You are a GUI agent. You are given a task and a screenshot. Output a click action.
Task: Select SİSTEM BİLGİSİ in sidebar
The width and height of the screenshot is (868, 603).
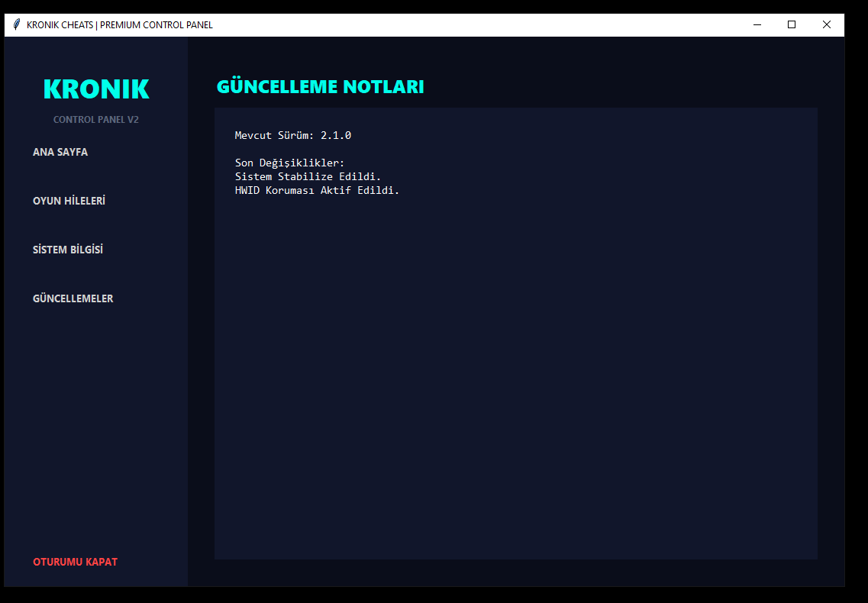[x=68, y=249]
